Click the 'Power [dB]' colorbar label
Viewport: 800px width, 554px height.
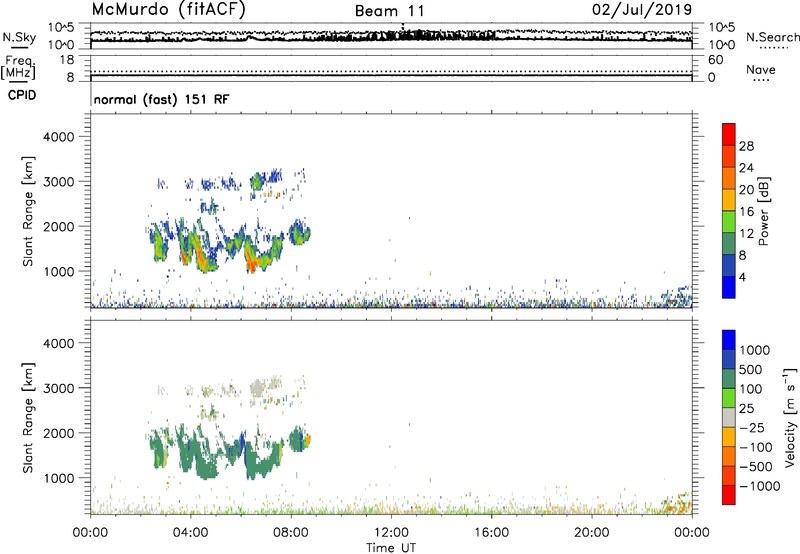click(x=763, y=211)
